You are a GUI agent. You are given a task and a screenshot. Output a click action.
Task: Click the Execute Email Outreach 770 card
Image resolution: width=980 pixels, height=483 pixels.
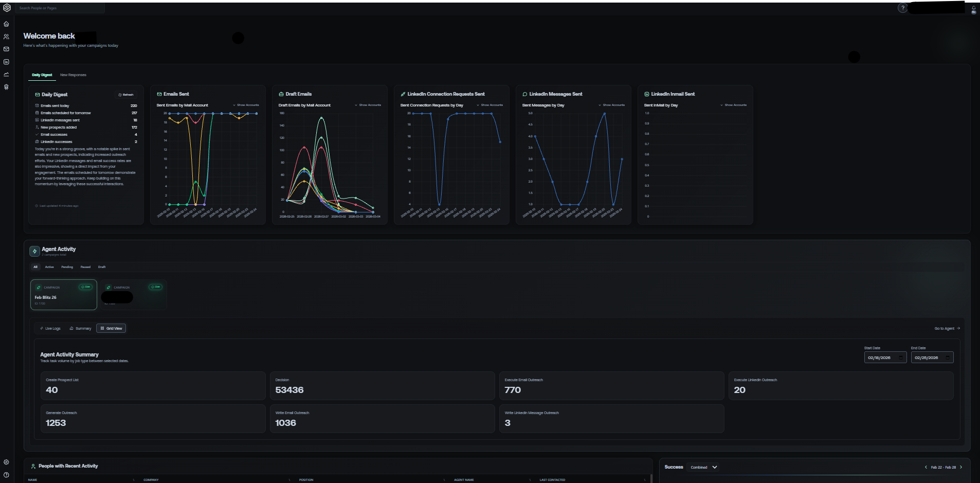[612, 386]
